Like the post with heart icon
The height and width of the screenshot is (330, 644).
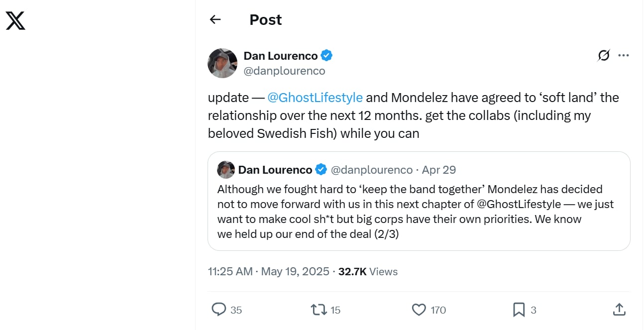click(x=419, y=310)
